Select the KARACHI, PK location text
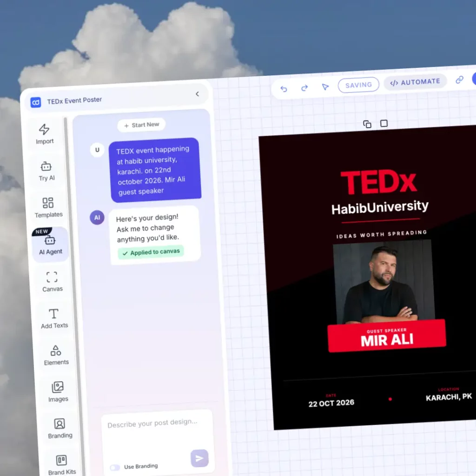Viewport: 476px width, 476px height. click(x=449, y=397)
